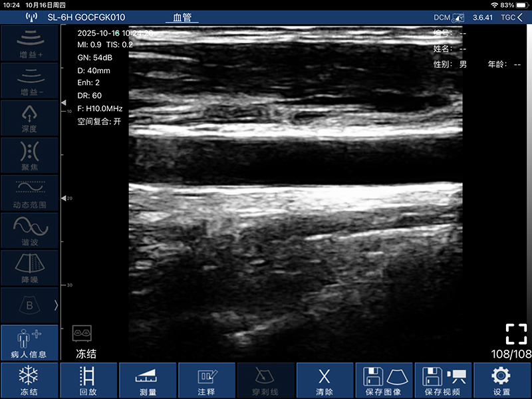Save the image with 保存图像
This screenshot has width=532, height=399.
click(384, 380)
